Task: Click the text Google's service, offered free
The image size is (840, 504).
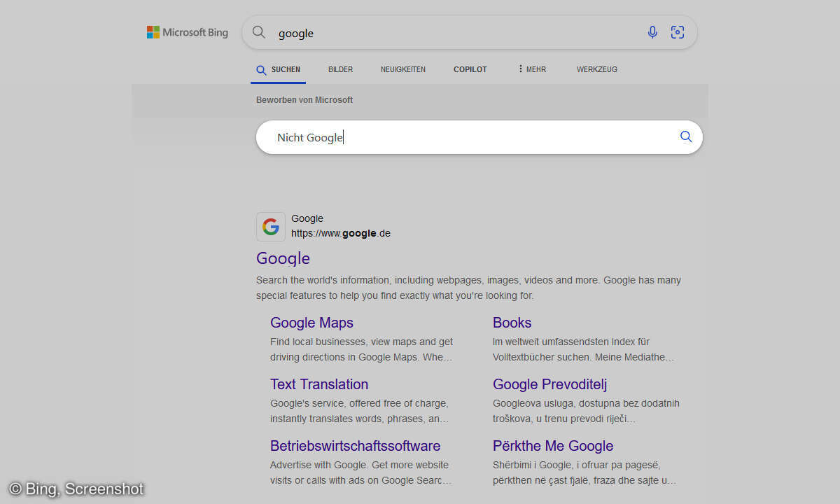Action: tap(360, 411)
